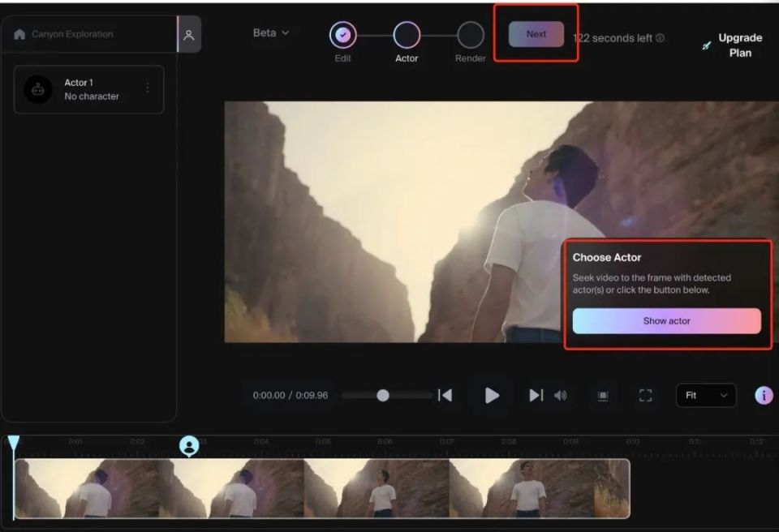Select the Actor step circle
This screenshot has width=779, height=532.
[x=407, y=35]
